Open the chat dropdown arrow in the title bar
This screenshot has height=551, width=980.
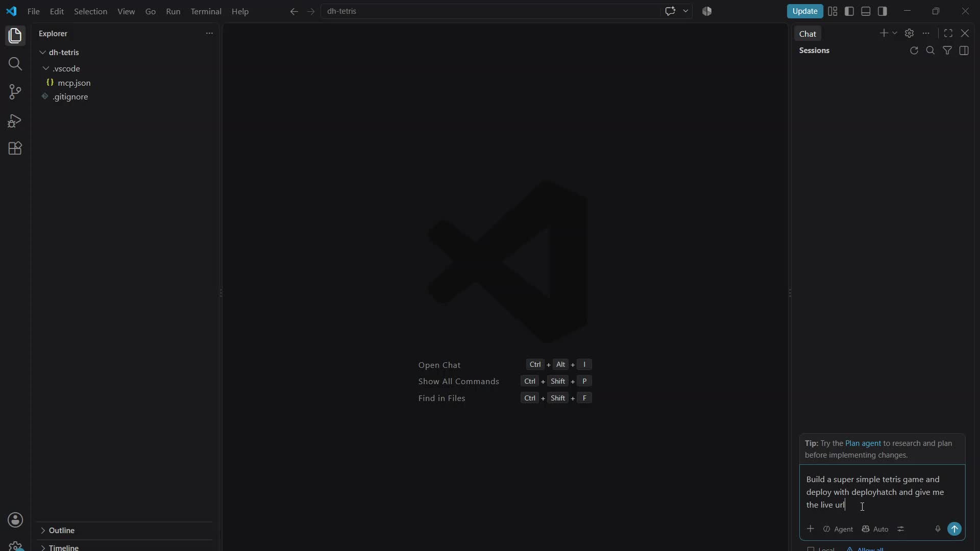click(685, 11)
